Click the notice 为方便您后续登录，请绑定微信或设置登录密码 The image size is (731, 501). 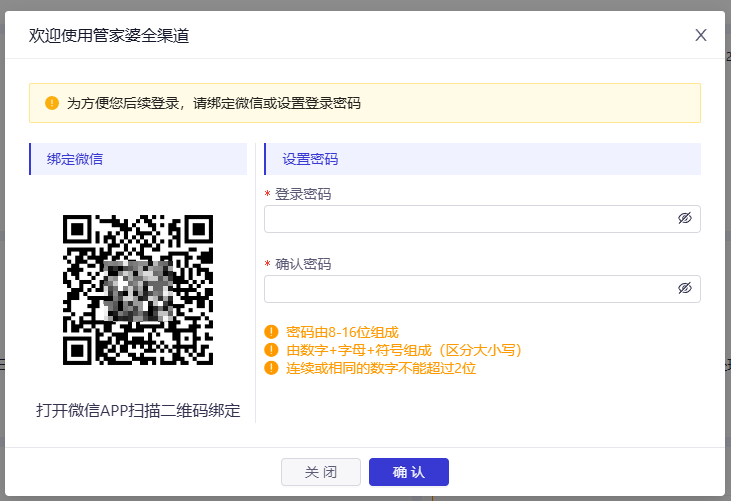(x=214, y=103)
